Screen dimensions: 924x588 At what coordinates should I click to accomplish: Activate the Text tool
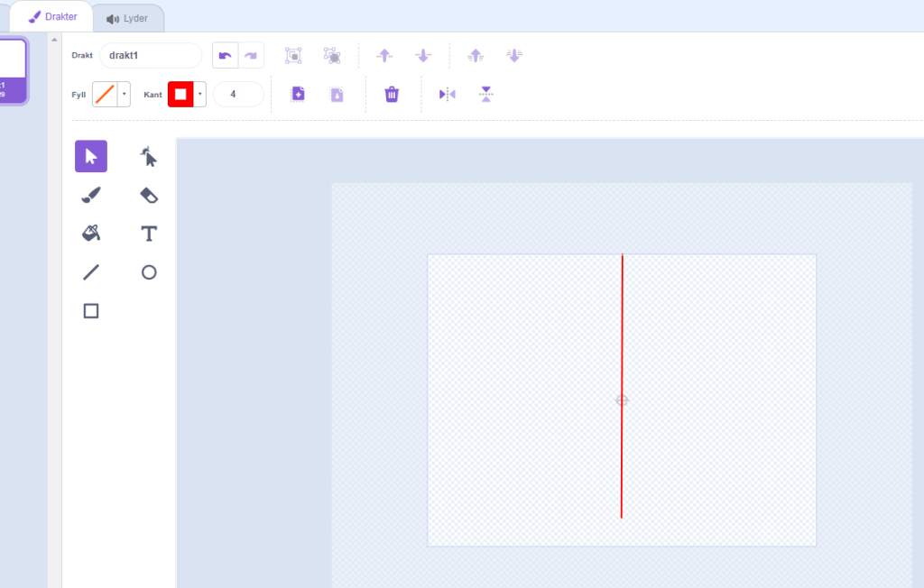coord(149,234)
